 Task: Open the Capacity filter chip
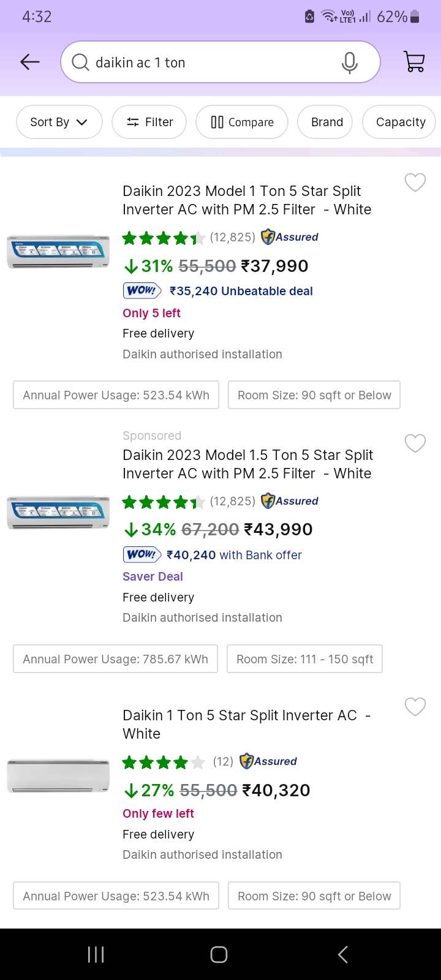coord(401,122)
